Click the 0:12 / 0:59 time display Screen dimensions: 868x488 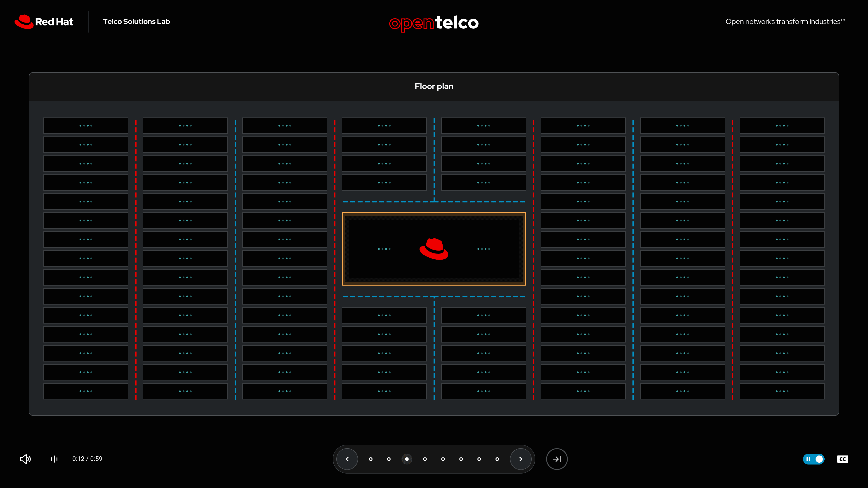87,459
